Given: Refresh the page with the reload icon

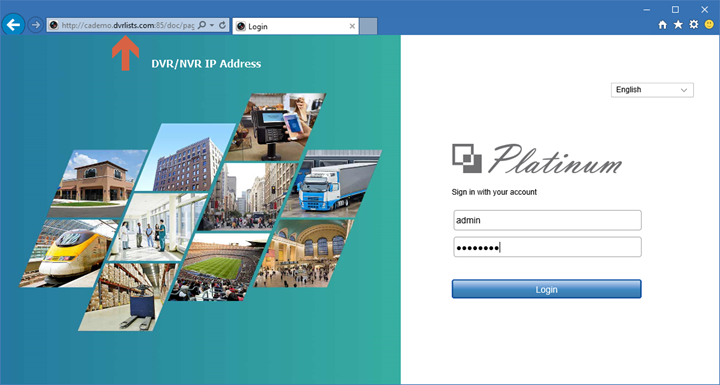Looking at the screenshot, I should point(223,25).
